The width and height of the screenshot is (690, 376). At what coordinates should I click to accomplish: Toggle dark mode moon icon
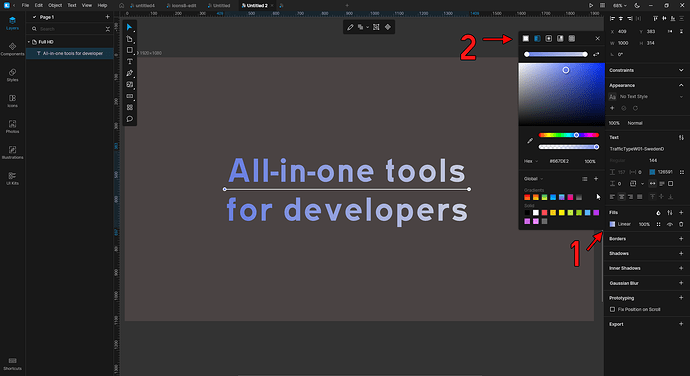point(637,5)
